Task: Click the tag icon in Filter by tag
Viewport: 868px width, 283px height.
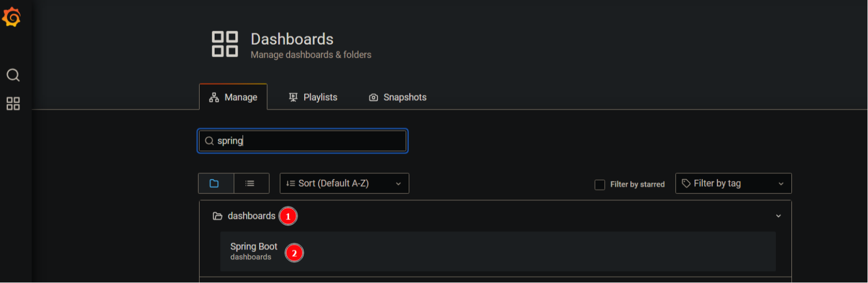Action: (686, 183)
